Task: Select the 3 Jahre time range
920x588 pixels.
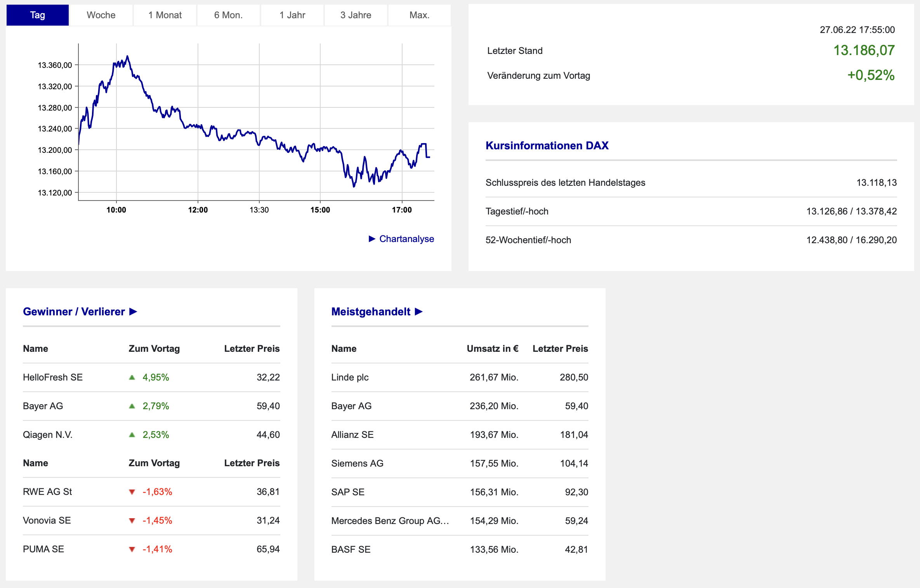Action: [x=356, y=15]
